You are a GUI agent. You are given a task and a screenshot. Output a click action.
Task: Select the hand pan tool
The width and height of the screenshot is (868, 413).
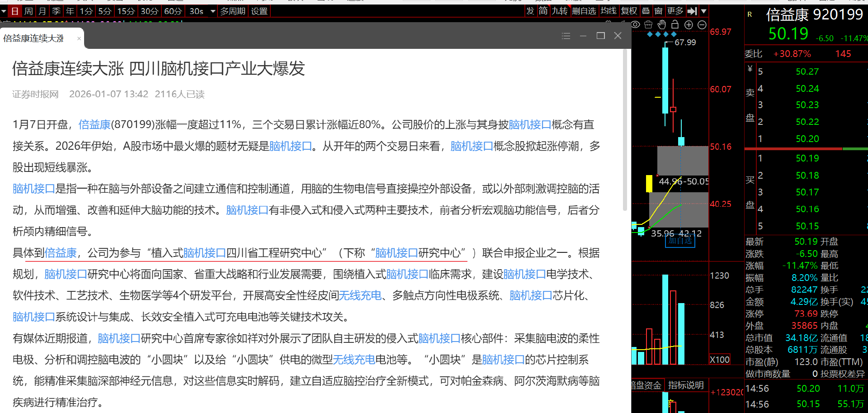662,24
